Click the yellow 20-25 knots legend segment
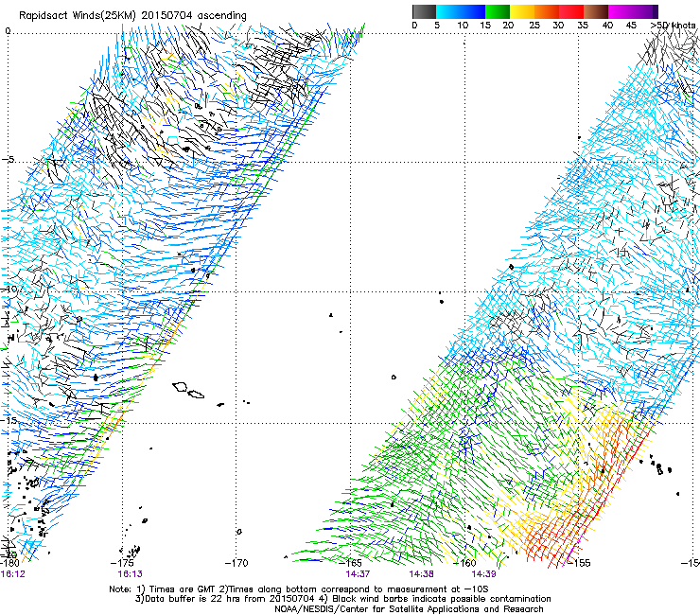 522,11
